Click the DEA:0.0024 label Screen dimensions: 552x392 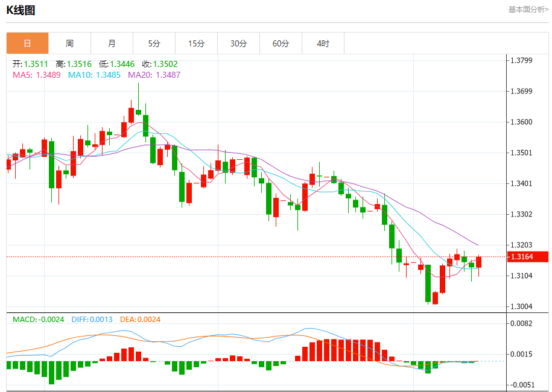coord(140,320)
